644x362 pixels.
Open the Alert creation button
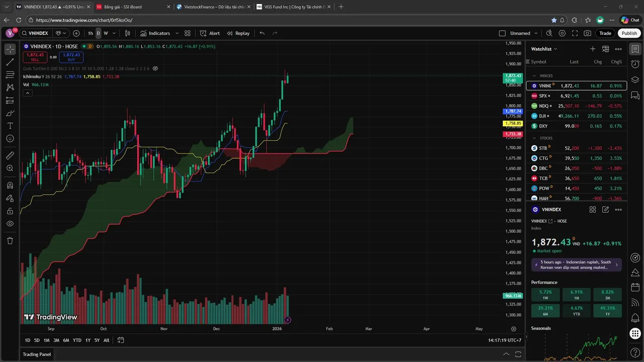click(x=210, y=33)
